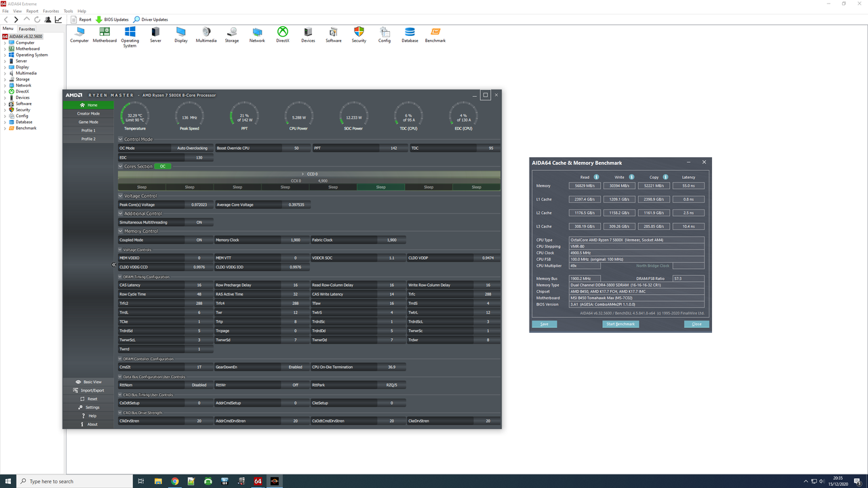
Task: Toggle the OC switch in Cores Section
Action: (x=163, y=166)
